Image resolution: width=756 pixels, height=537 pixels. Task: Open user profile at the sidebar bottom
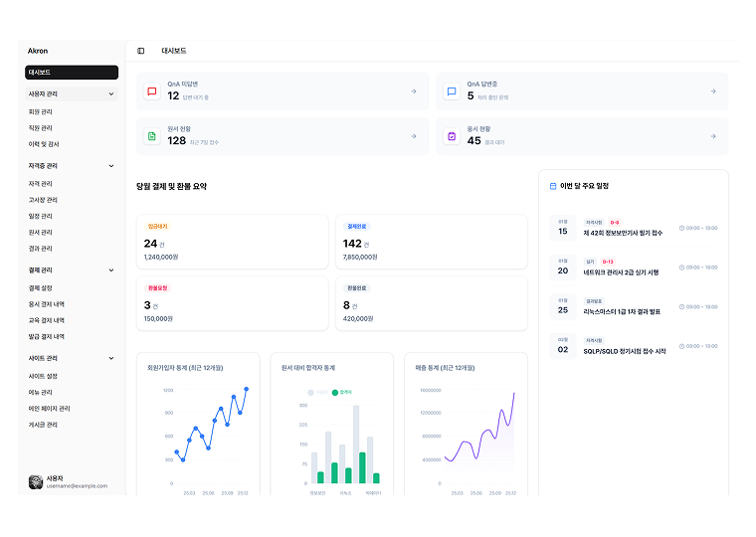[70, 481]
